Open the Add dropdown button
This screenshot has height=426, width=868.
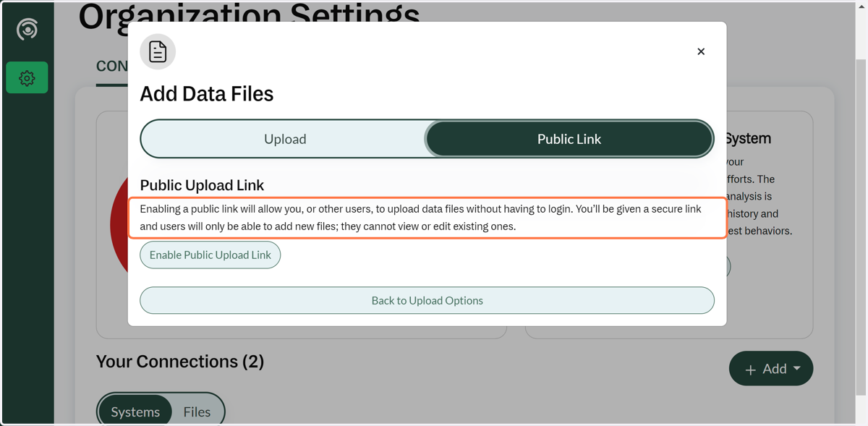coord(771,369)
